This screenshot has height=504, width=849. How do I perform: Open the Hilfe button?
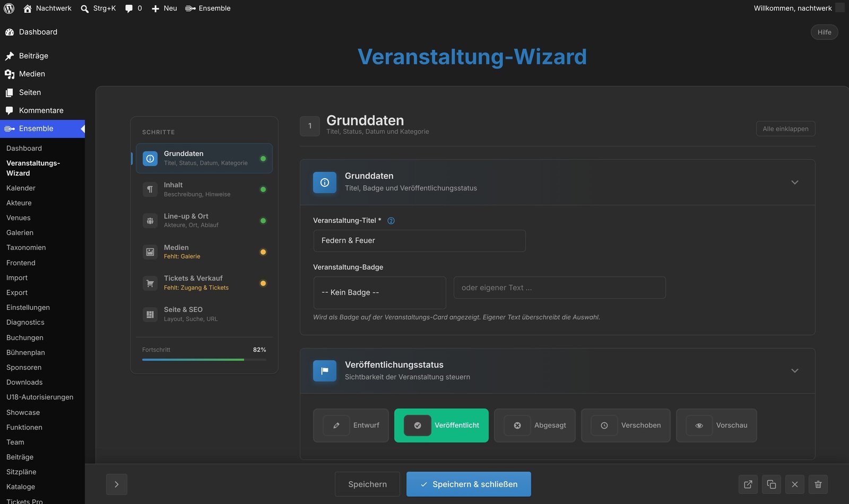click(x=825, y=32)
